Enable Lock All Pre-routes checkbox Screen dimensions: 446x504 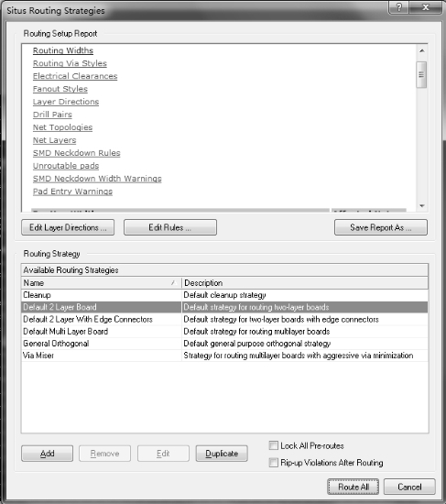coord(273,445)
